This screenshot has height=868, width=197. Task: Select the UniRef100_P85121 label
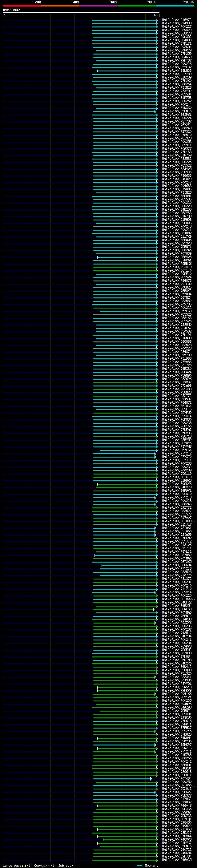coord(176,697)
